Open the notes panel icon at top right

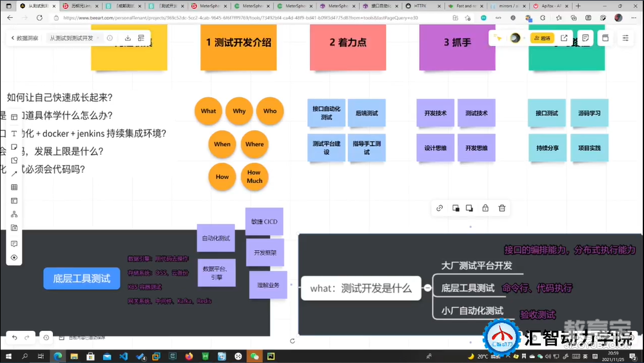click(x=585, y=38)
